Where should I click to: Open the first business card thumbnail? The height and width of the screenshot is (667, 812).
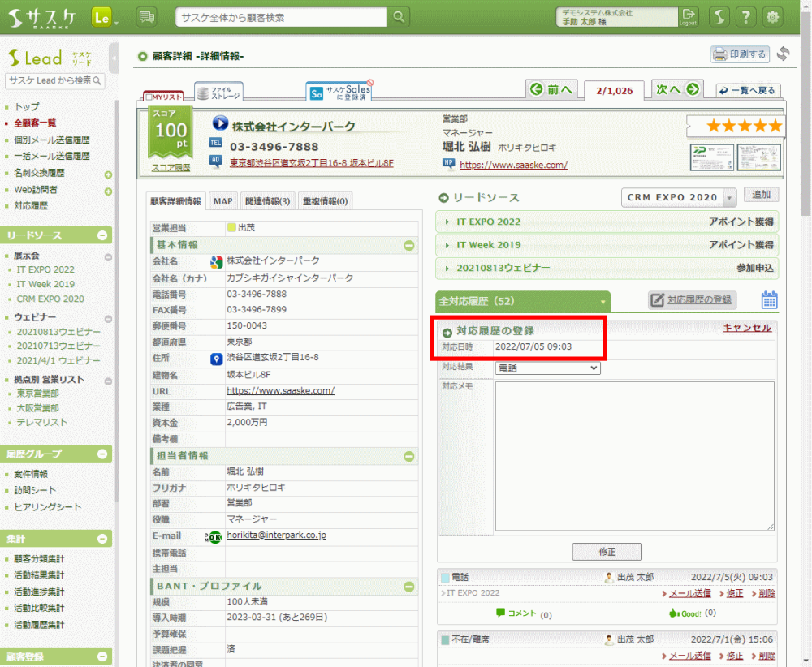[x=712, y=157]
